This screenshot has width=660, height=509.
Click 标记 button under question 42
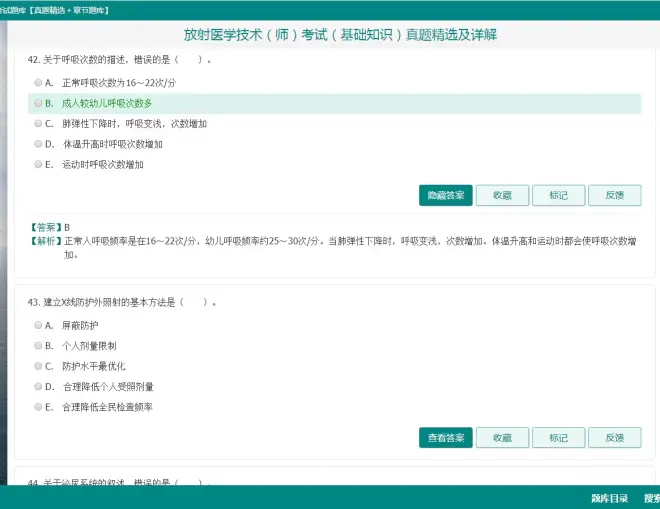pyautogui.click(x=558, y=195)
